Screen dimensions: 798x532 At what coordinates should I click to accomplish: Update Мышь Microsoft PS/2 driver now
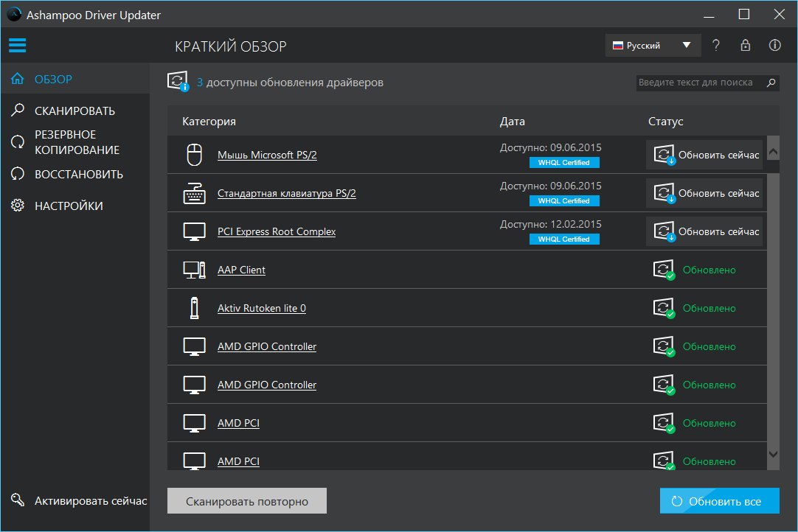click(x=704, y=155)
